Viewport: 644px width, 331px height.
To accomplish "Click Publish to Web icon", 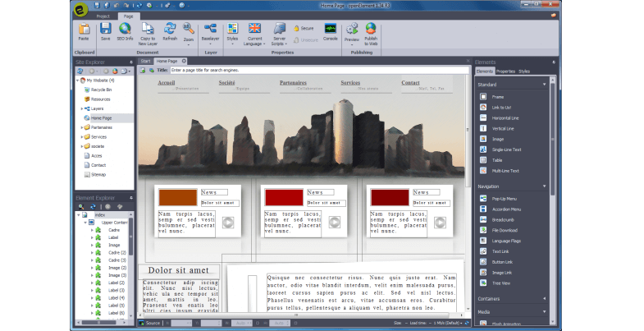I will coord(371,29).
